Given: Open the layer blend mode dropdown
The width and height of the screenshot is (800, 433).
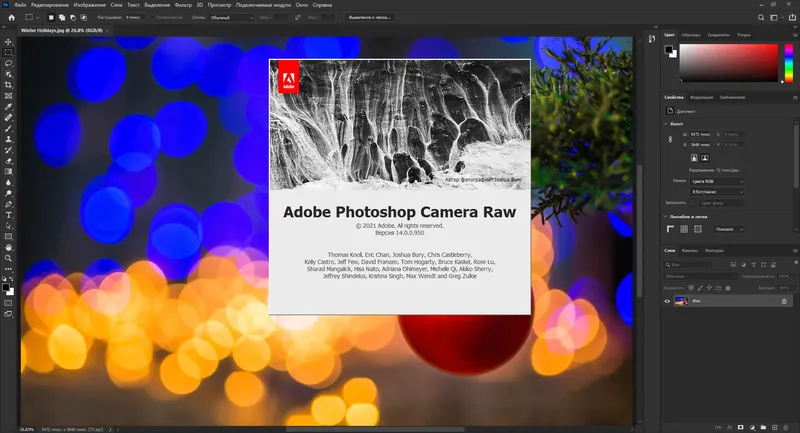Looking at the screenshot, I should (701, 276).
